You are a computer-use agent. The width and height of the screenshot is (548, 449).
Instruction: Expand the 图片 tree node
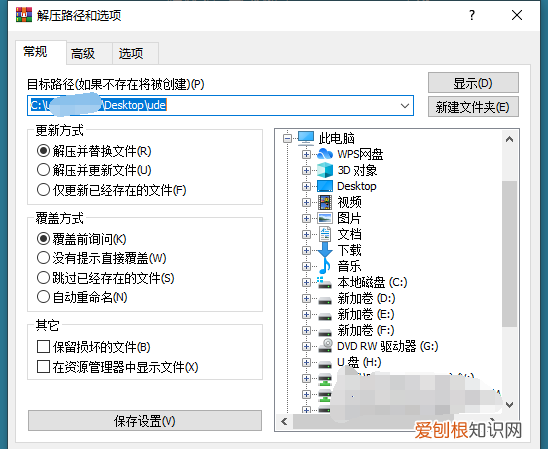coord(306,219)
